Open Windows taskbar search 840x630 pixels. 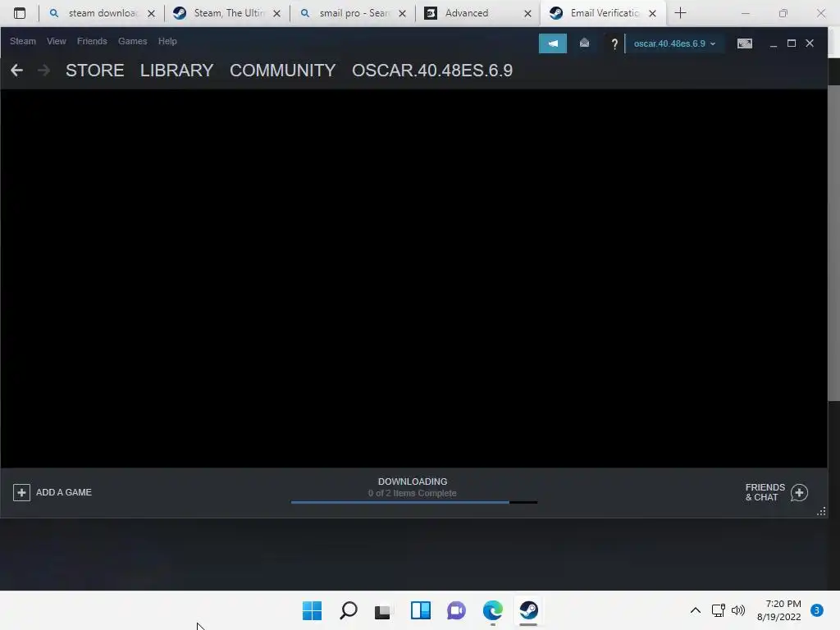pyautogui.click(x=348, y=610)
